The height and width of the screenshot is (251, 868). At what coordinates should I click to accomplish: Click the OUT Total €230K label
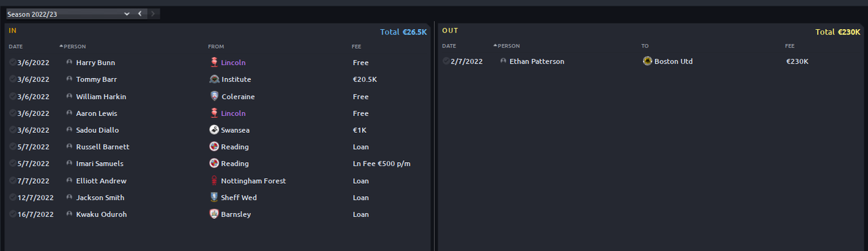coord(838,32)
